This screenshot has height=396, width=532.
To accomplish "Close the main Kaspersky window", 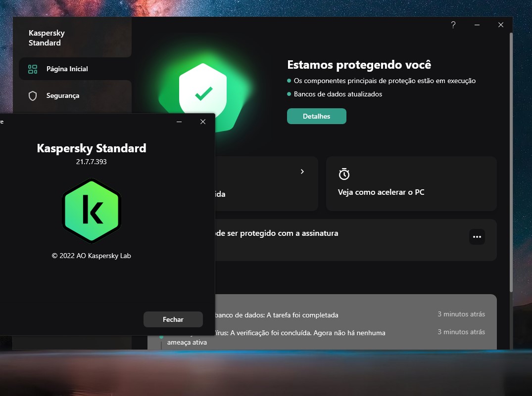I will [501, 25].
